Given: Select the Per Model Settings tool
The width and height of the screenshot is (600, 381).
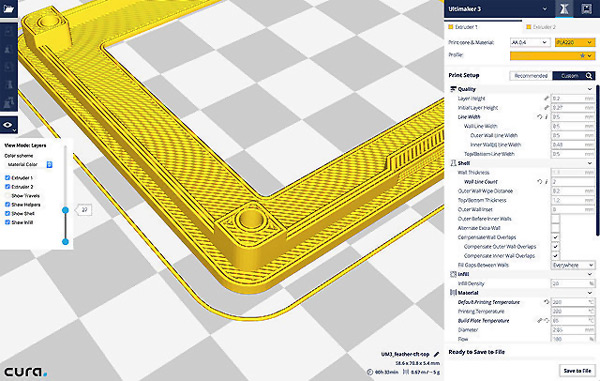Looking at the screenshot, I should [8, 103].
